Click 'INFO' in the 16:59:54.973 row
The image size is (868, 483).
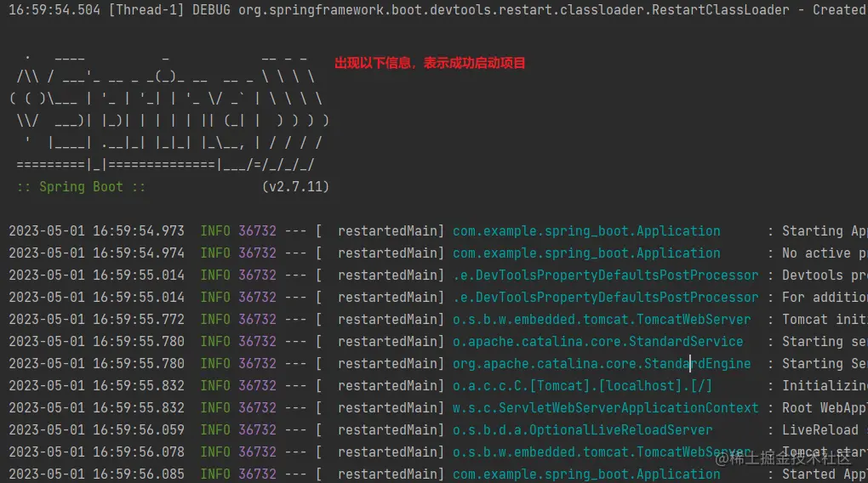pos(215,231)
